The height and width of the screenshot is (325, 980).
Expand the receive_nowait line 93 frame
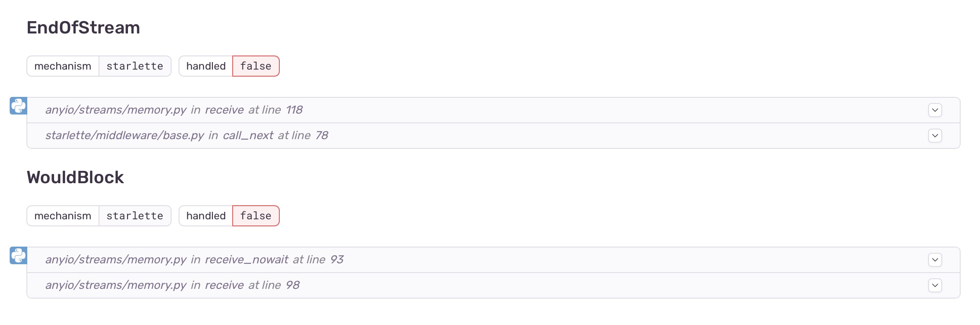[936, 260]
